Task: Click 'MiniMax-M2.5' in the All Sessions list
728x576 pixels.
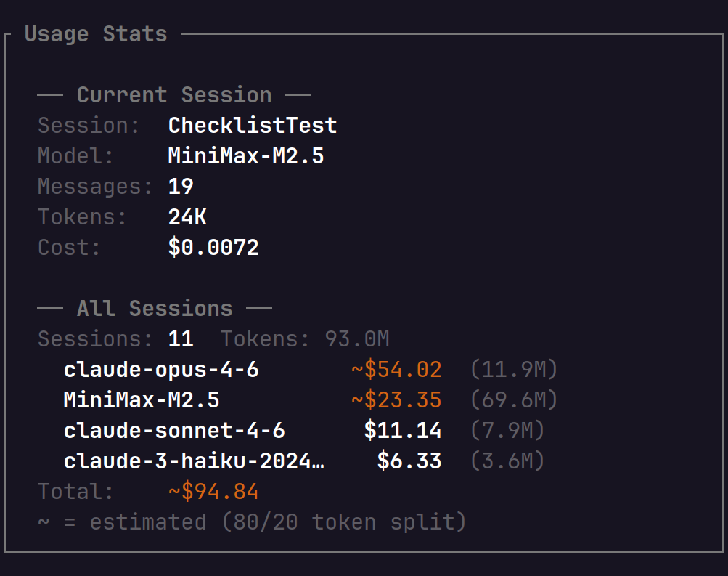Action: tap(141, 400)
